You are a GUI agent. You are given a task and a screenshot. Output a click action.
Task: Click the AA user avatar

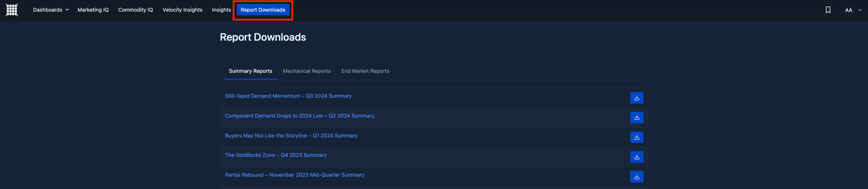(848, 10)
